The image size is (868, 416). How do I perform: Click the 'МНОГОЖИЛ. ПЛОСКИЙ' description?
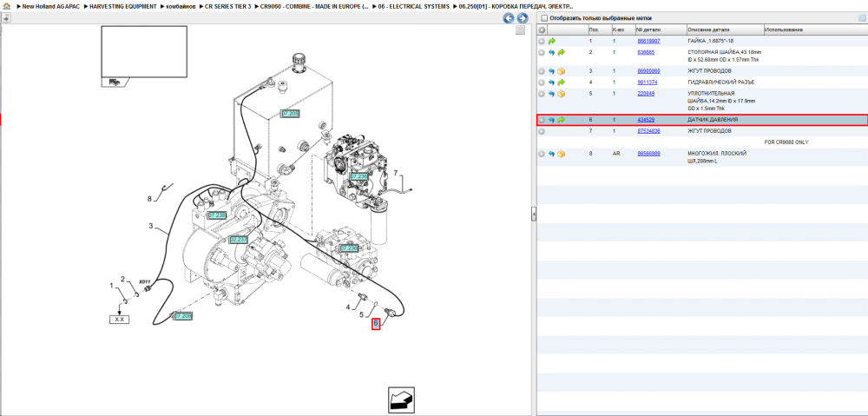point(716,154)
